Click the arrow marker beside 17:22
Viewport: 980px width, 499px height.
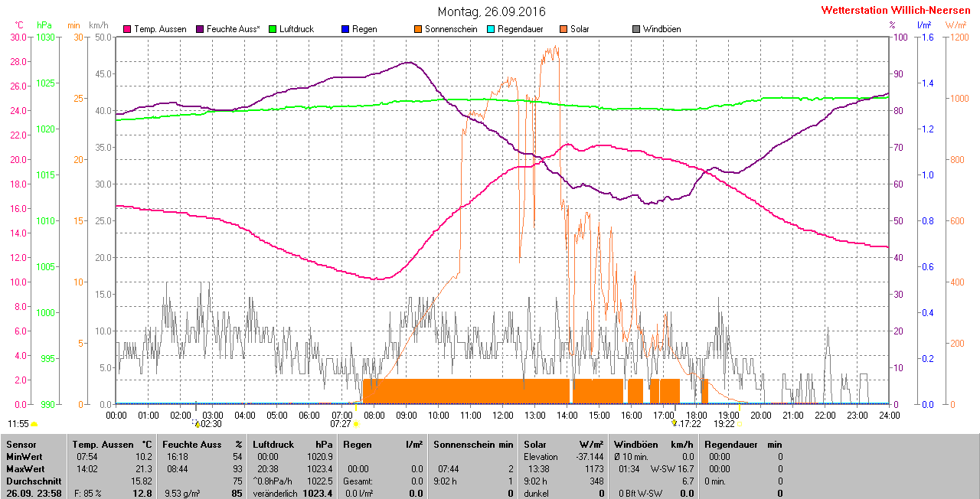[x=675, y=422]
